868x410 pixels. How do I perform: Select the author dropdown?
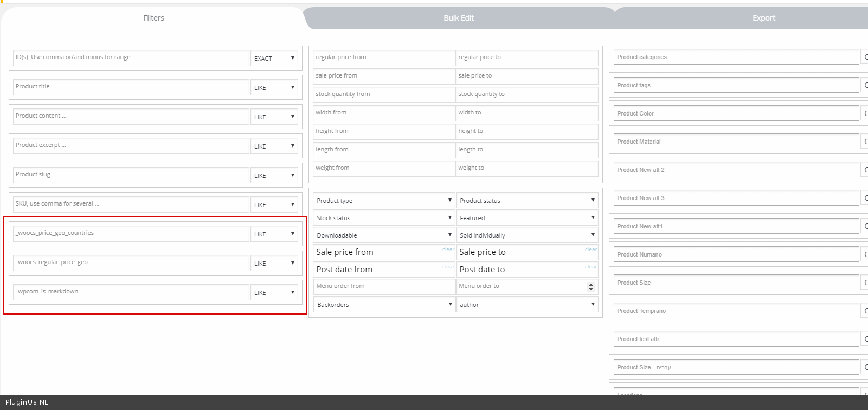527,305
